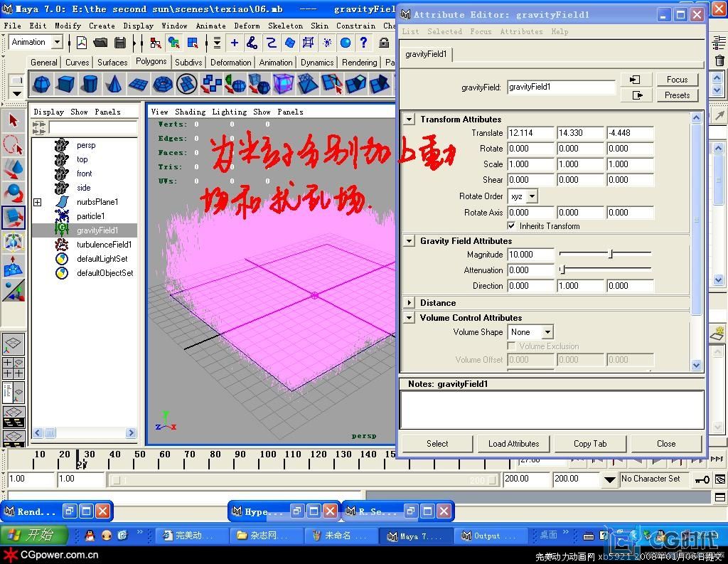Viewport: 728px width, 564px height.
Task: Click the gravityField name input field
Action: 561,87
